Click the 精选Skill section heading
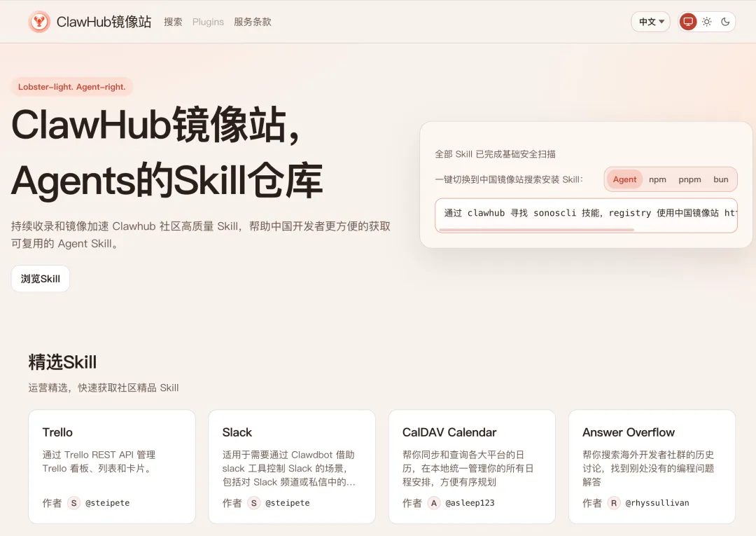The height and width of the screenshot is (536, 756). 63,362
